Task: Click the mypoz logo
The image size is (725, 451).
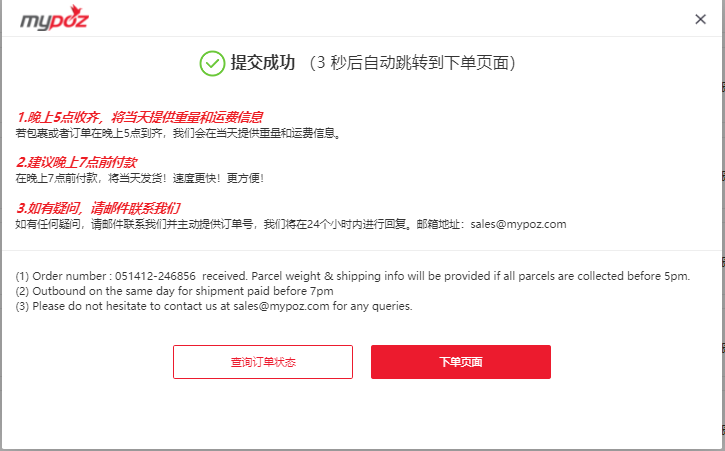Action: point(54,19)
